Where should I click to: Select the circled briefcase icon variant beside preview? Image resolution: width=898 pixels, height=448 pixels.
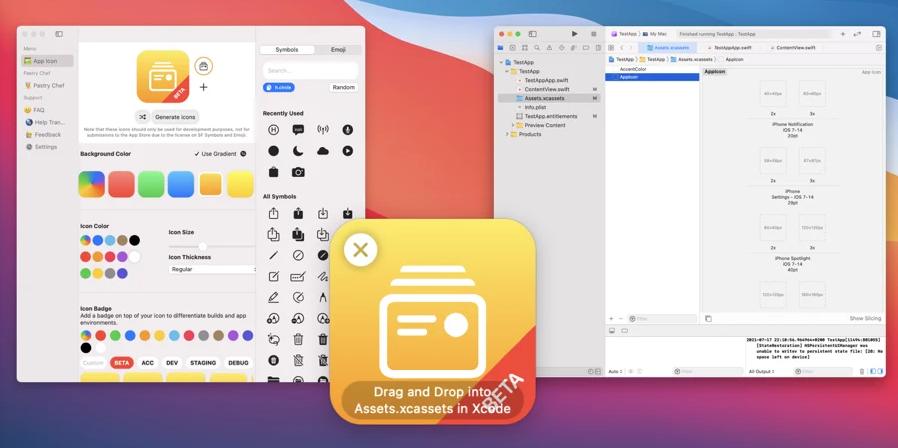point(203,66)
